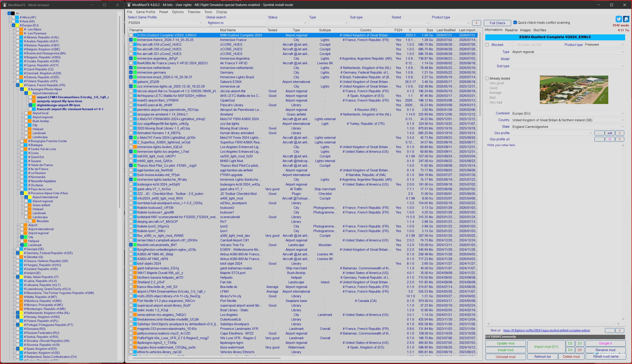Open the Gsx profile dropdown
632x364 pixels.
click(552, 133)
